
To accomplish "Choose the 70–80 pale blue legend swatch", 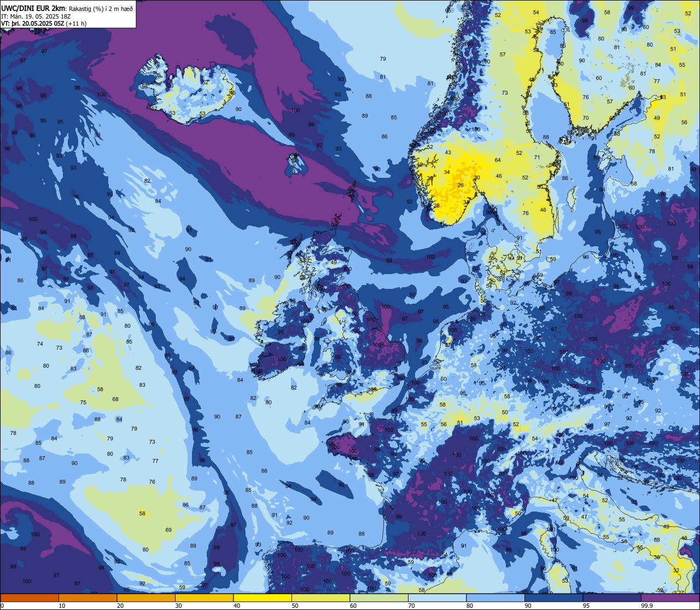I will coord(437,597).
